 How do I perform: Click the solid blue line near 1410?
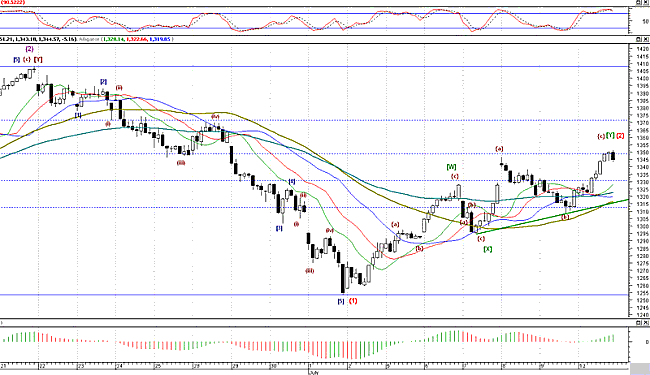tap(314, 66)
